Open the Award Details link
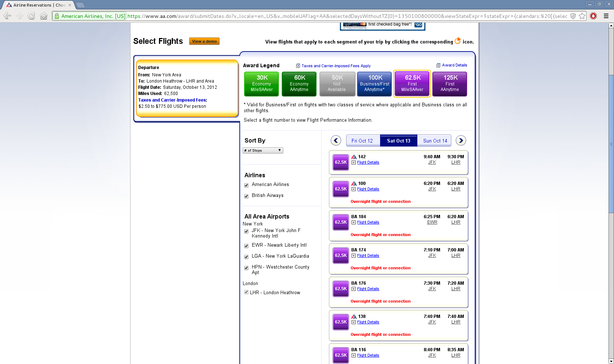 pos(454,65)
